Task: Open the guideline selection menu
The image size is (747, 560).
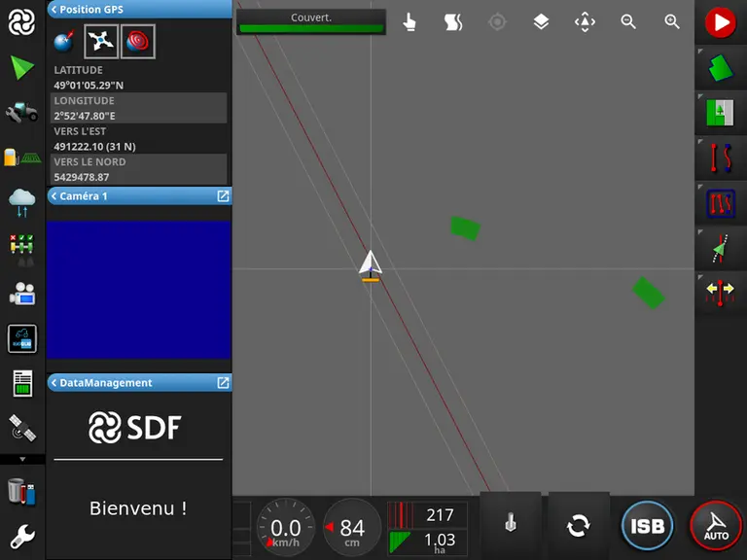Action: coord(721,203)
